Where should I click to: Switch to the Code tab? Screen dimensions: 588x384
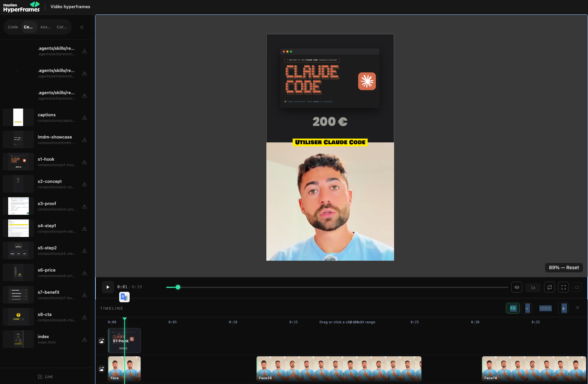13,27
